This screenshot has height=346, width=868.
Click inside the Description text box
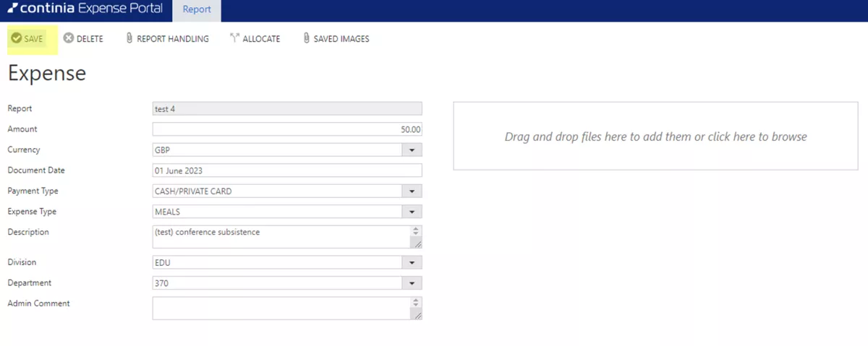(281, 236)
